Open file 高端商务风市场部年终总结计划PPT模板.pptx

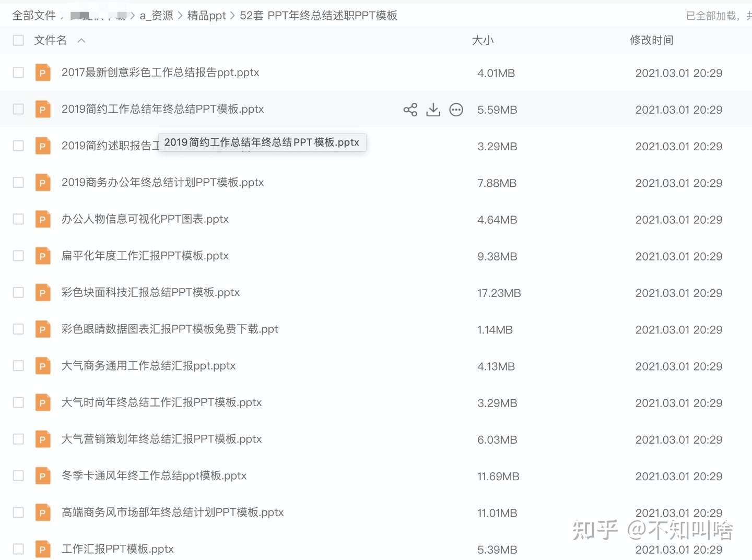coord(172,513)
